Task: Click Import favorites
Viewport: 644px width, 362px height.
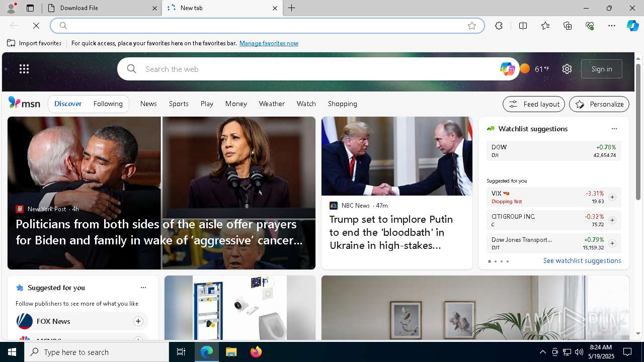Action: [x=34, y=43]
